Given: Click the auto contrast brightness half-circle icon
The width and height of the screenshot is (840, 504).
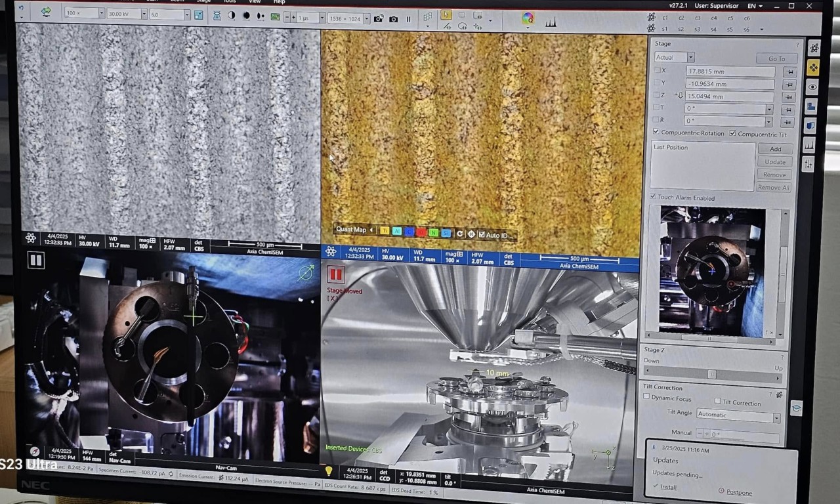Looking at the screenshot, I should [232, 16].
